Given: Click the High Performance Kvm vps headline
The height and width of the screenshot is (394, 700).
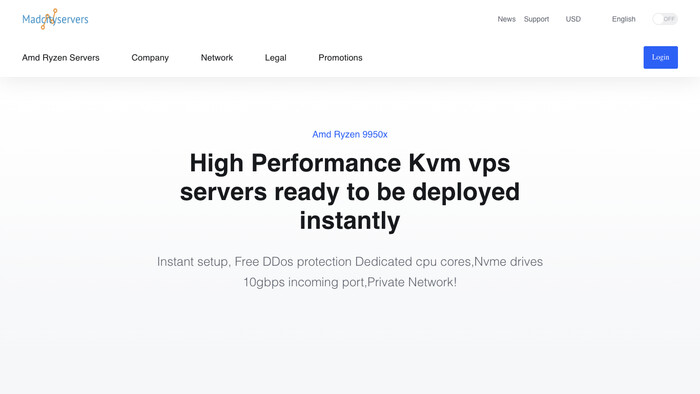Looking at the screenshot, I should (350, 191).
